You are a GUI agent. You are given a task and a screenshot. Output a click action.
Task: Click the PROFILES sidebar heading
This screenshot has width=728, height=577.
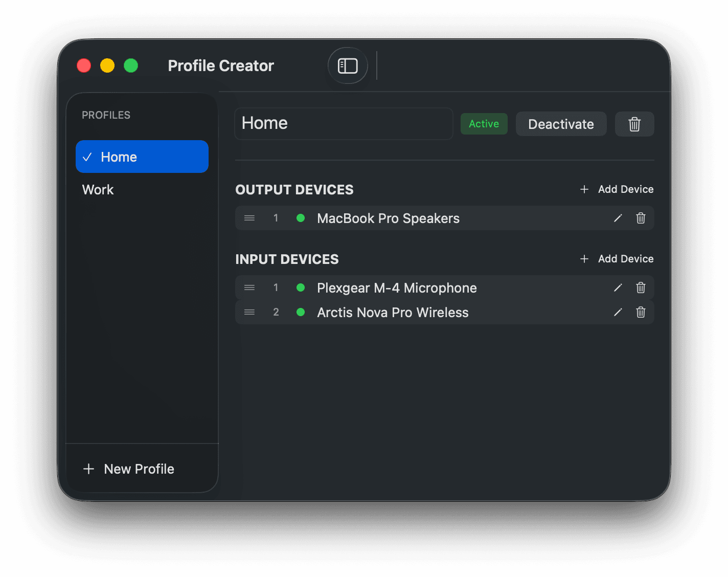[106, 115]
